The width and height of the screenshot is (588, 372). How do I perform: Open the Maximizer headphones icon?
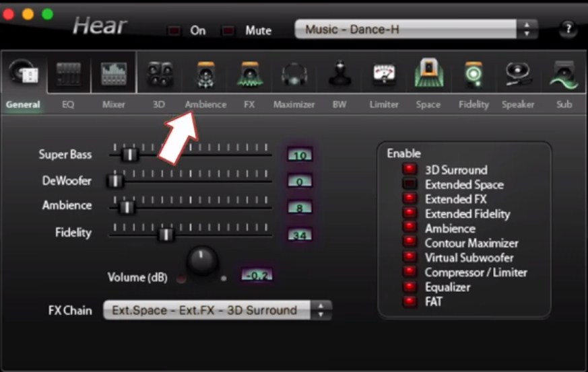coord(294,75)
